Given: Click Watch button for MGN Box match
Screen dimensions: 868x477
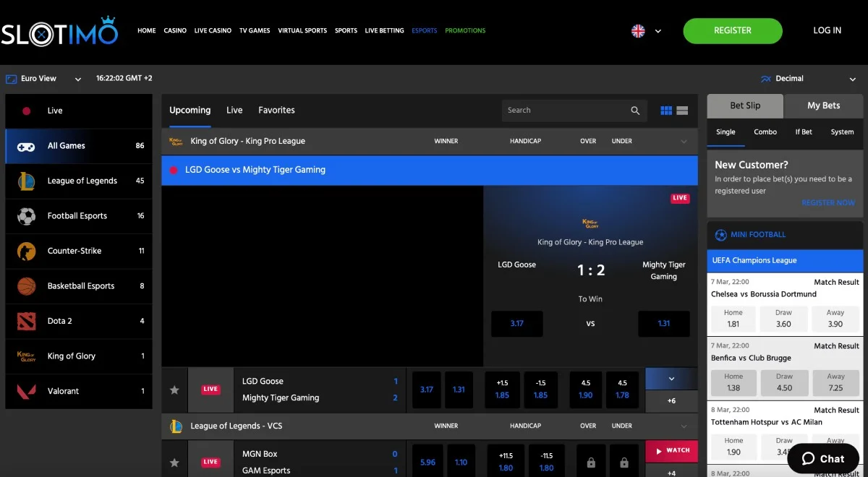Looking at the screenshot, I should coord(671,451).
